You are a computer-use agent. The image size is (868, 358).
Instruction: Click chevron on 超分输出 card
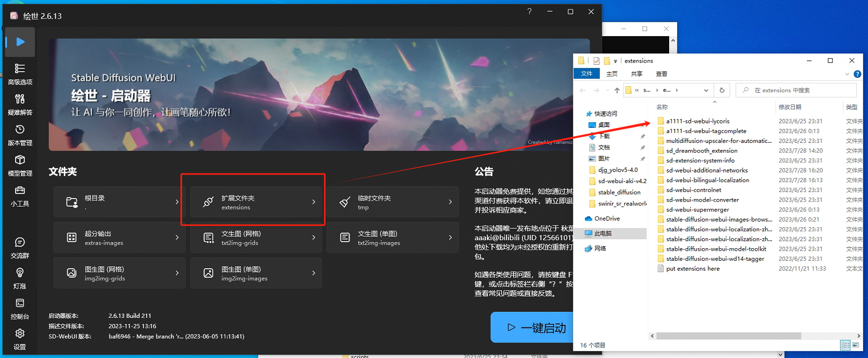tap(177, 238)
